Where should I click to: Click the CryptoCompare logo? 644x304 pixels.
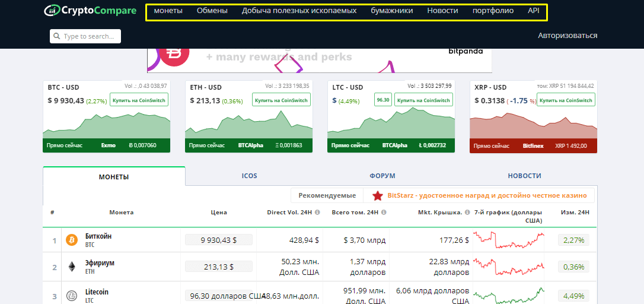[90, 11]
